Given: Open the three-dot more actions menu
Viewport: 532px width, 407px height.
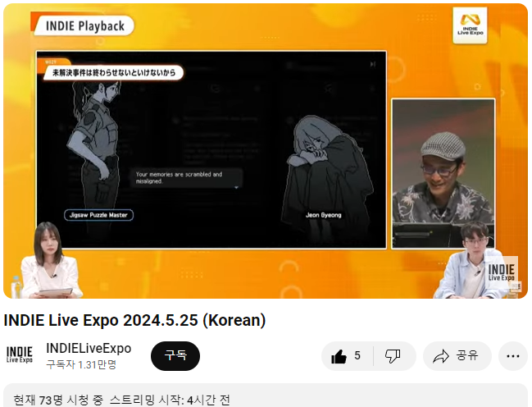Looking at the screenshot, I should (x=512, y=356).
